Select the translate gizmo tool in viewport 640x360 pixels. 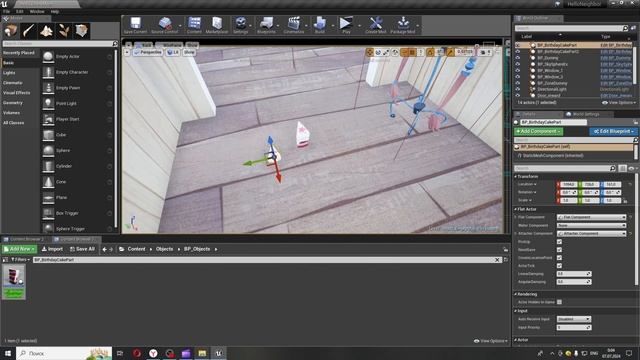pos(370,52)
